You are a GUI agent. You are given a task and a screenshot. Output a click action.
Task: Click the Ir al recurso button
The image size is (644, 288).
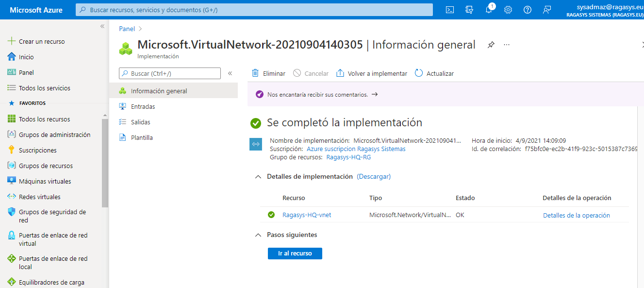tap(295, 254)
